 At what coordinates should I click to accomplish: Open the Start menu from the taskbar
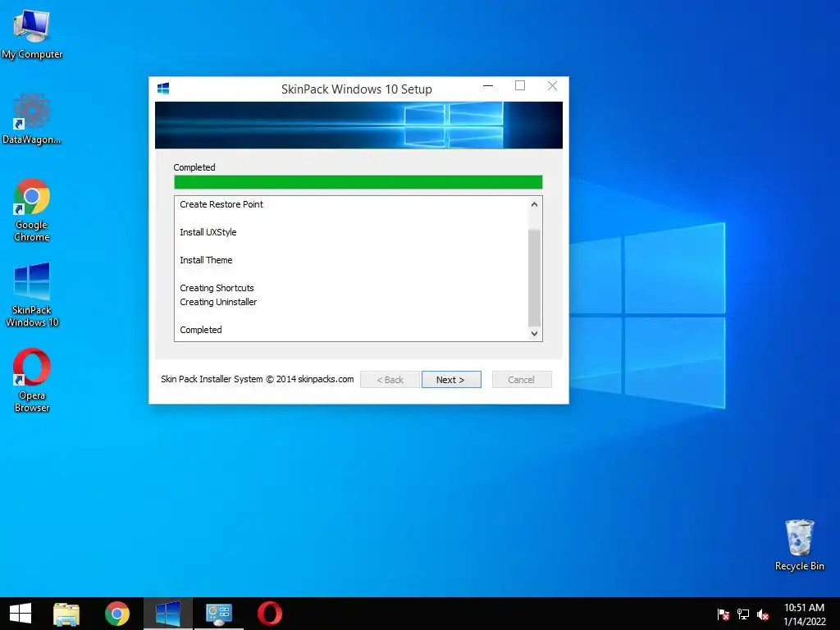point(21,614)
